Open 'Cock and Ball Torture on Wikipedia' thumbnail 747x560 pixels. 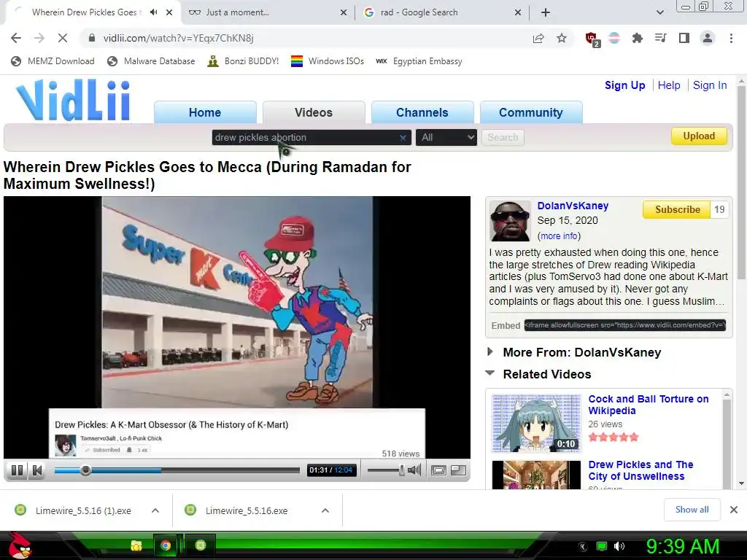536,423
